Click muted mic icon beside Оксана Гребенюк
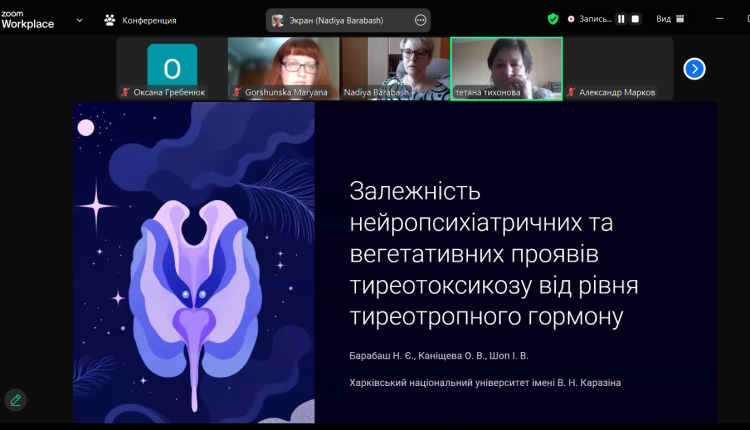 (x=125, y=92)
